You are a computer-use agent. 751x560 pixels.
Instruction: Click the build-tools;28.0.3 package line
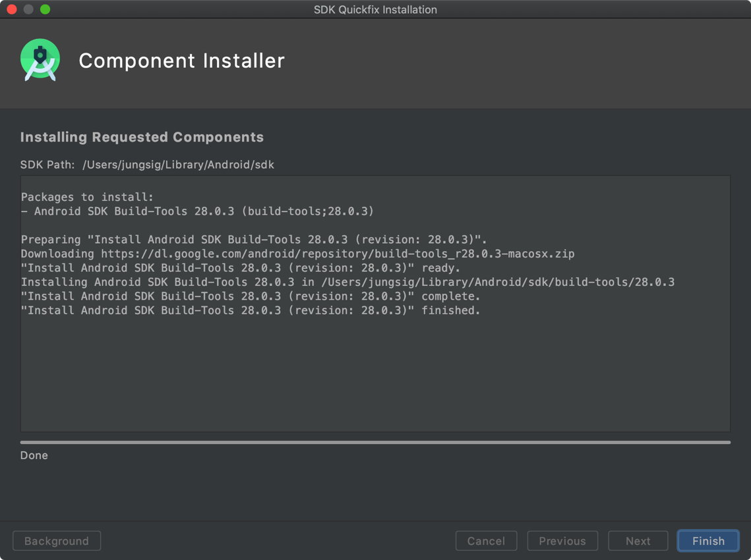tap(197, 211)
